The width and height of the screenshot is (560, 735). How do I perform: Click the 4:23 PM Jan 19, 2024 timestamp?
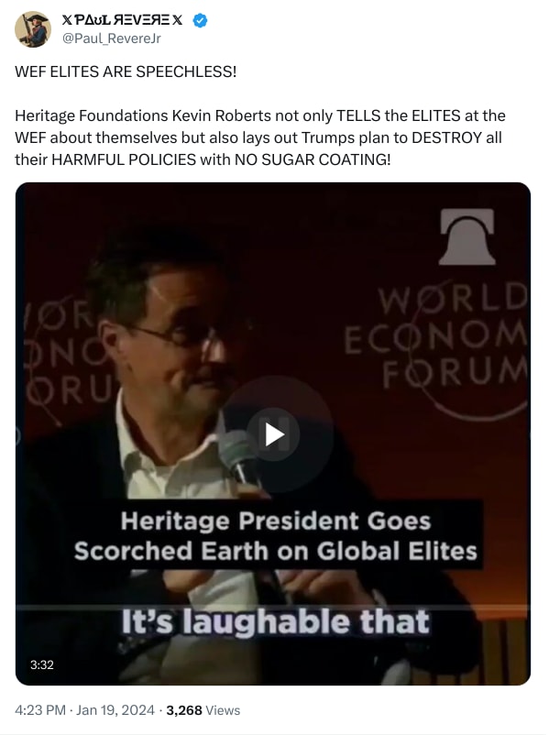[x=85, y=710]
